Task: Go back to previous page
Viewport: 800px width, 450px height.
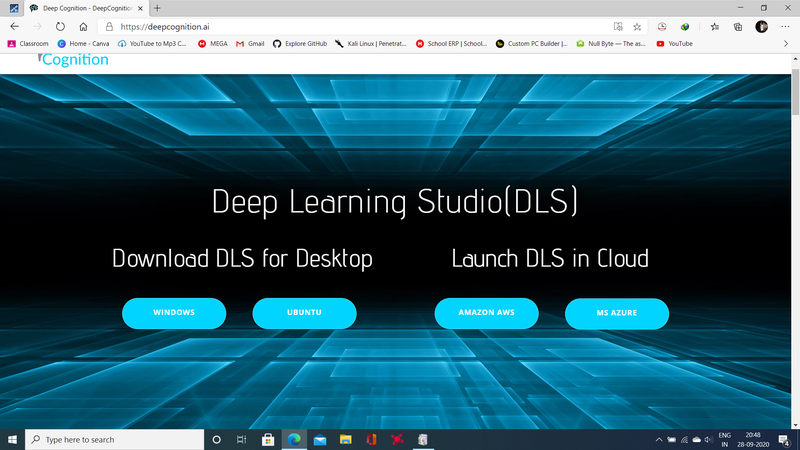Action: pyautogui.click(x=14, y=27)
